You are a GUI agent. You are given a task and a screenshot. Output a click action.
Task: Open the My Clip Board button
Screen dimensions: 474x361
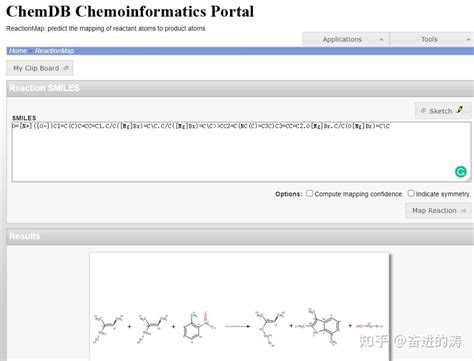[x=40, y=68]
